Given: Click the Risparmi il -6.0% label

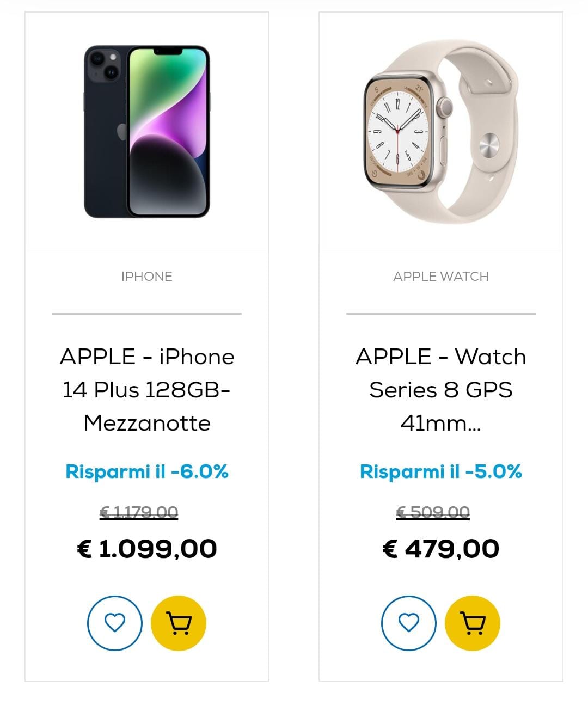Looking at the screenshot, I should [147, 471].
